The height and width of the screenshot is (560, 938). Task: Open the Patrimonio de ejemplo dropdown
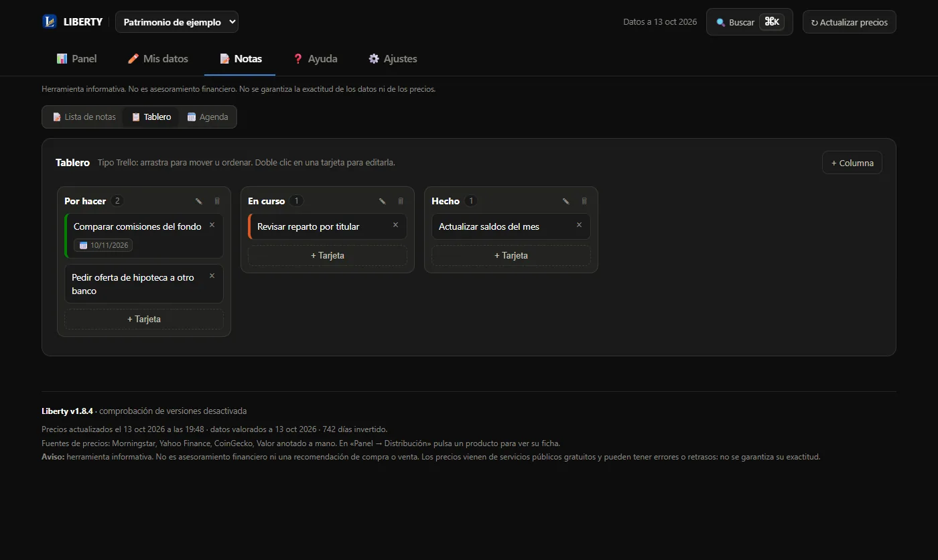177,22
